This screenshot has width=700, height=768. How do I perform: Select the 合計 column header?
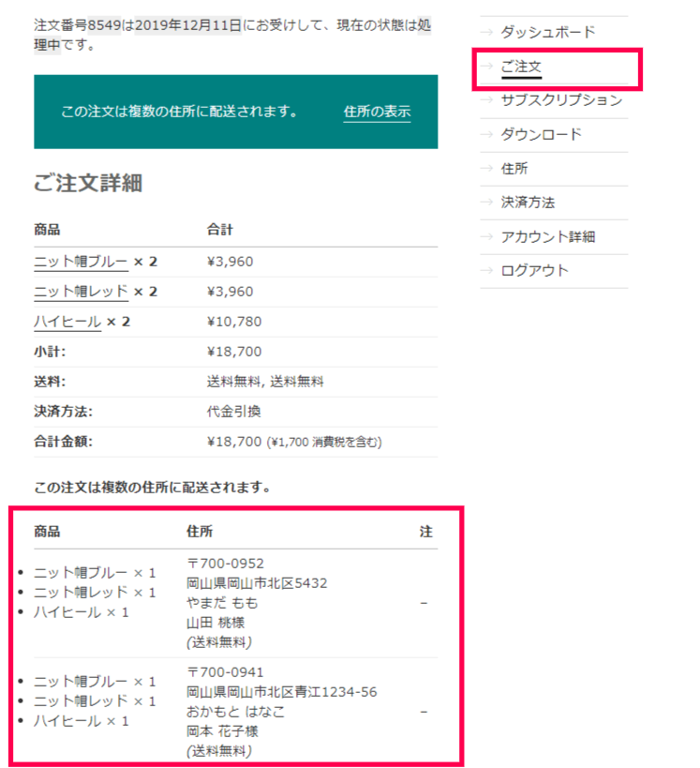coord(220,229)
